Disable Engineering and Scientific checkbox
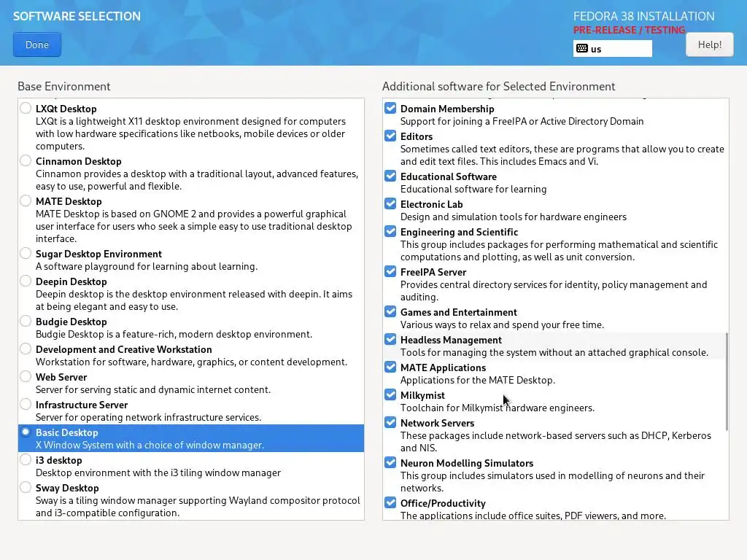 [390, 231]
